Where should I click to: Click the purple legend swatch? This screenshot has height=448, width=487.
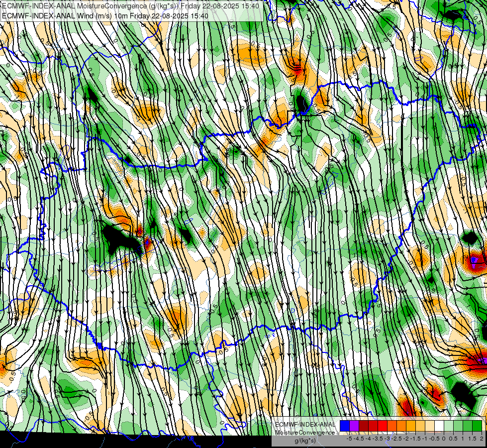click(354, 426)
